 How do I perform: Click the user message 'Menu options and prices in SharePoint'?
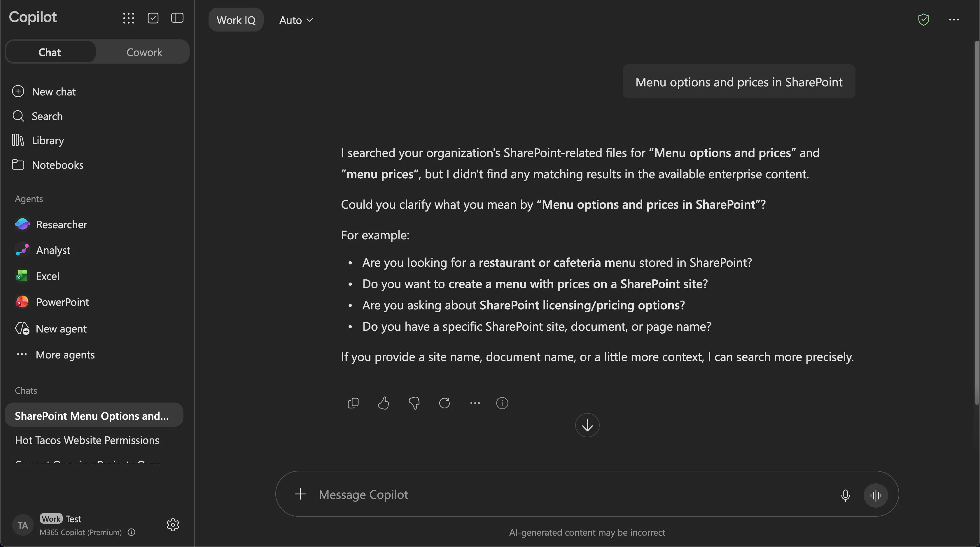739,81
